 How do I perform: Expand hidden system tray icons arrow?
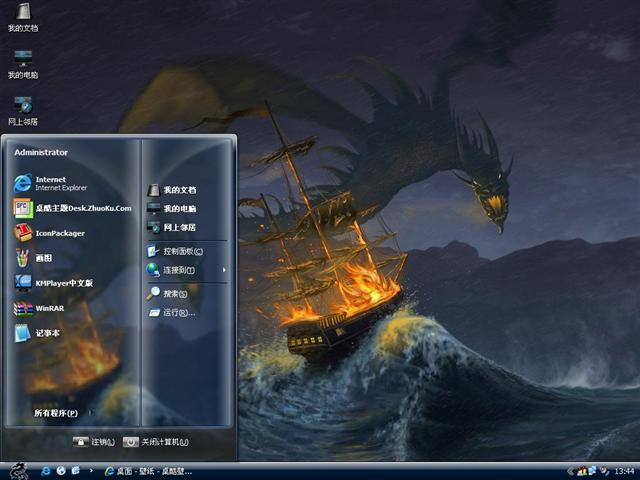(571, 471)
